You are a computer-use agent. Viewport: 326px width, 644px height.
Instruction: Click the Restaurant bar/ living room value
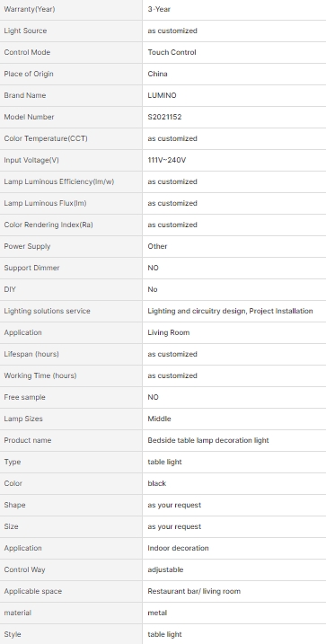[194, 591]
